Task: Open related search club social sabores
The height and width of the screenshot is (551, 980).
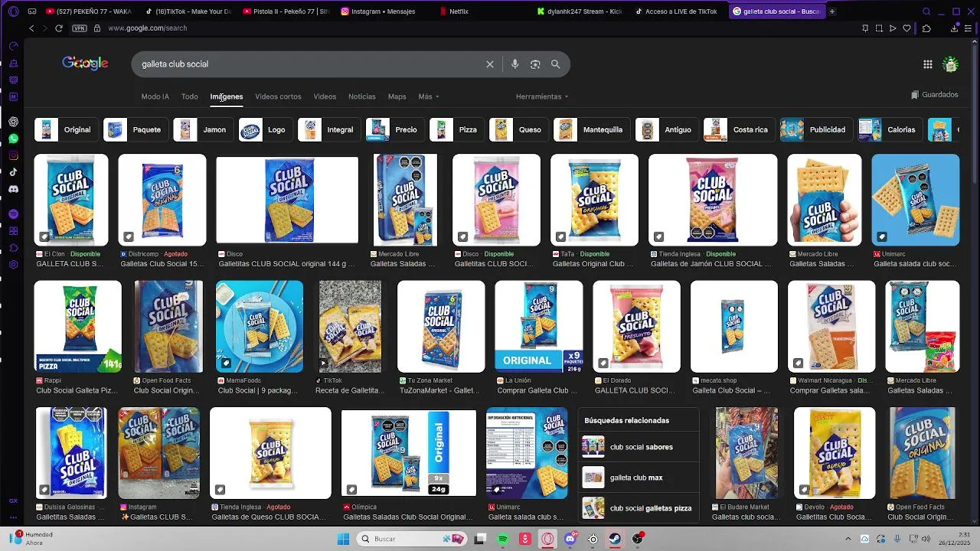Action: (x=639, y=447)
